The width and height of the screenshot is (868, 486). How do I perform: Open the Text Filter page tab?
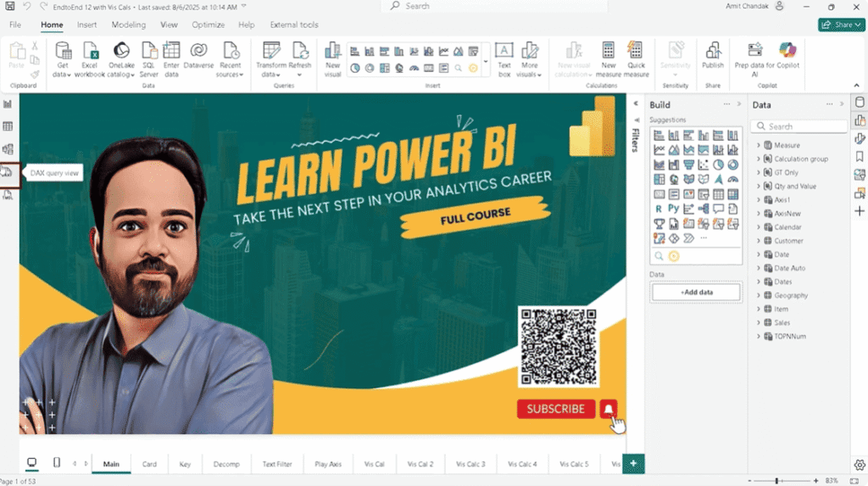pyautogui.click(x=277, y=464)
